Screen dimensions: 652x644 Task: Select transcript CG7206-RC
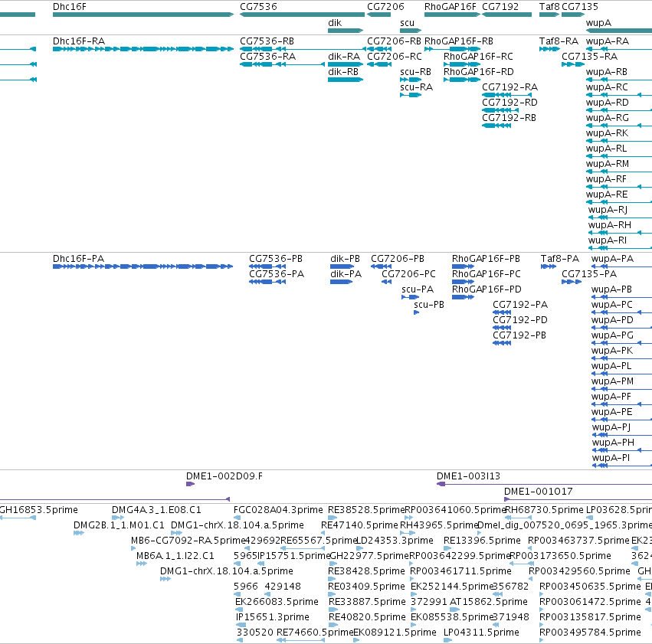tap(395, 57)
